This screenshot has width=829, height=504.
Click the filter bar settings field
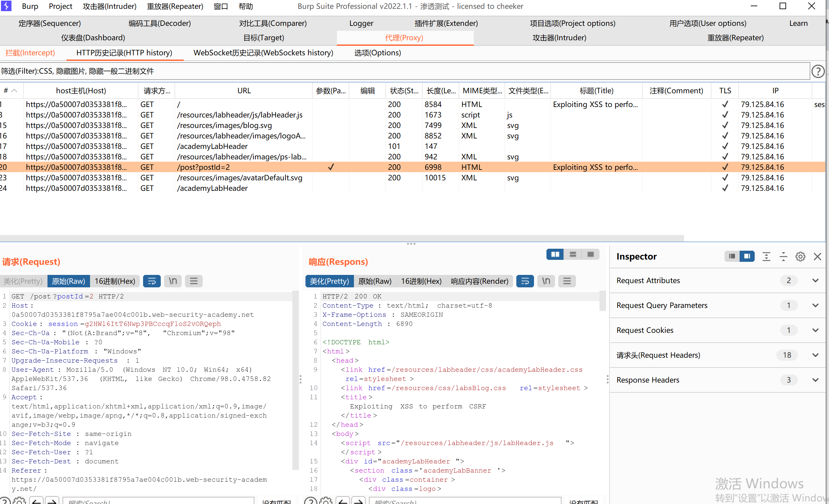(x=404, y=71)
